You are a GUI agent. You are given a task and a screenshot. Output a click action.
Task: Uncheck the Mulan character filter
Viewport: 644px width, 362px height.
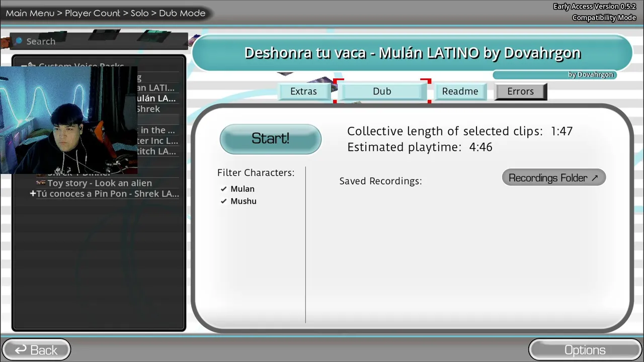(x=224, y=189)
